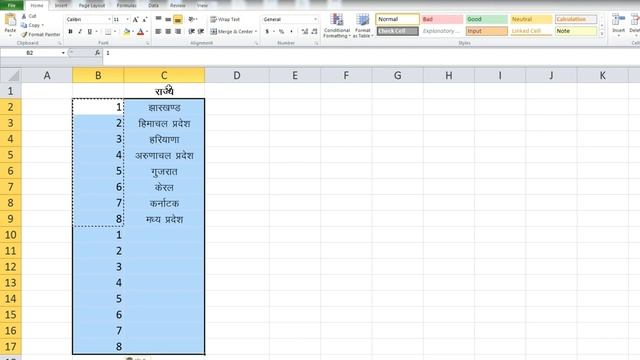Apply the top align icon
The height and width of the screenshot is (360, 640).
pyautogui.click(x=158, y=19)
